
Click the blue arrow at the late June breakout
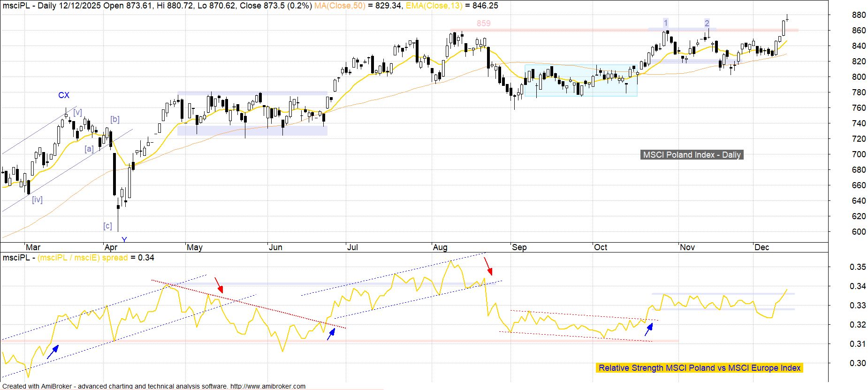coord(331,334)
